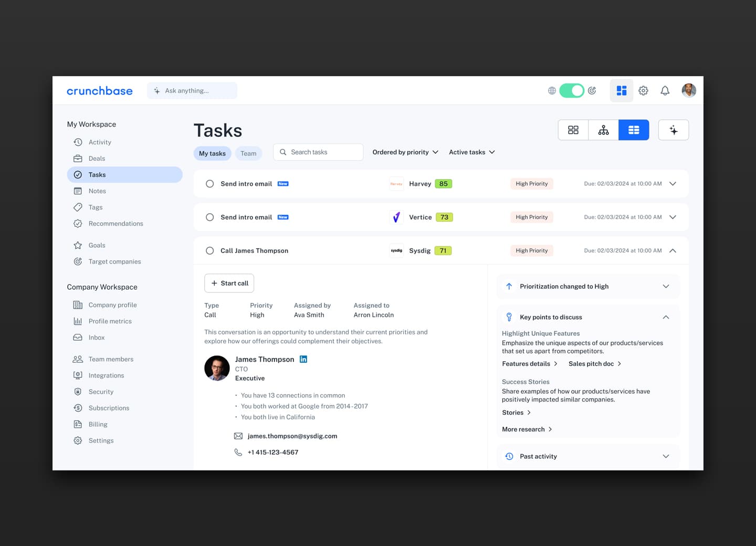The image size is (756, 546).
Task: Click the magnifier icon in Search tasks
Action: coord(283,152)
